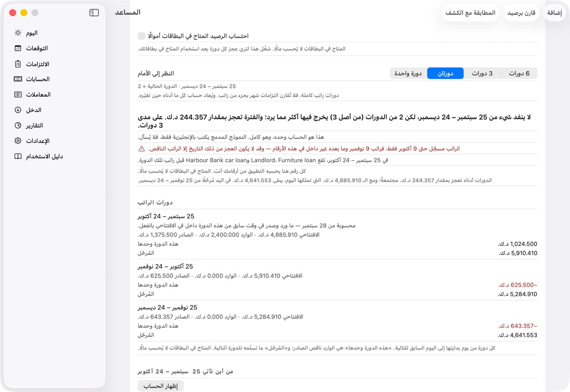Click the red warning triangle icon

point(142,149)
